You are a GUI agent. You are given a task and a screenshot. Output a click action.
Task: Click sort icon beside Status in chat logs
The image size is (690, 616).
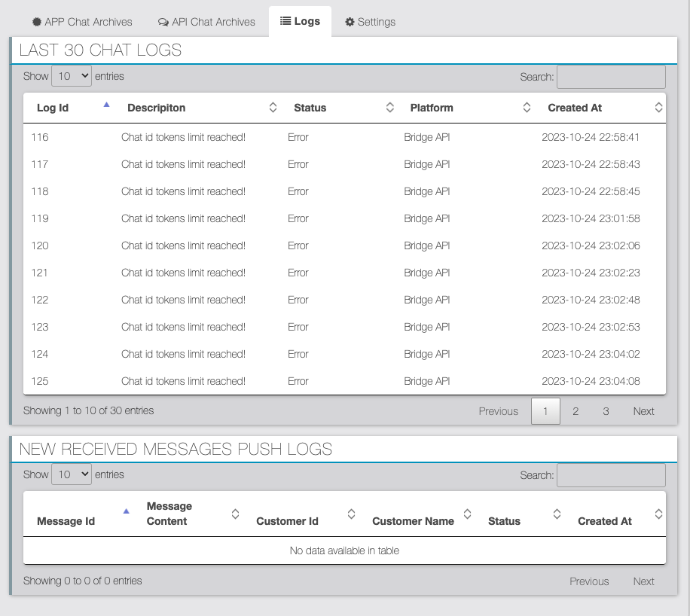(x=390, y=108)
